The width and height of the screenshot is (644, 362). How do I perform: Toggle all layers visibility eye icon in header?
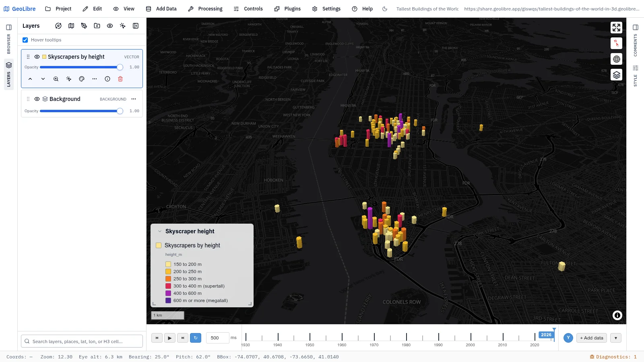(110, 26)
